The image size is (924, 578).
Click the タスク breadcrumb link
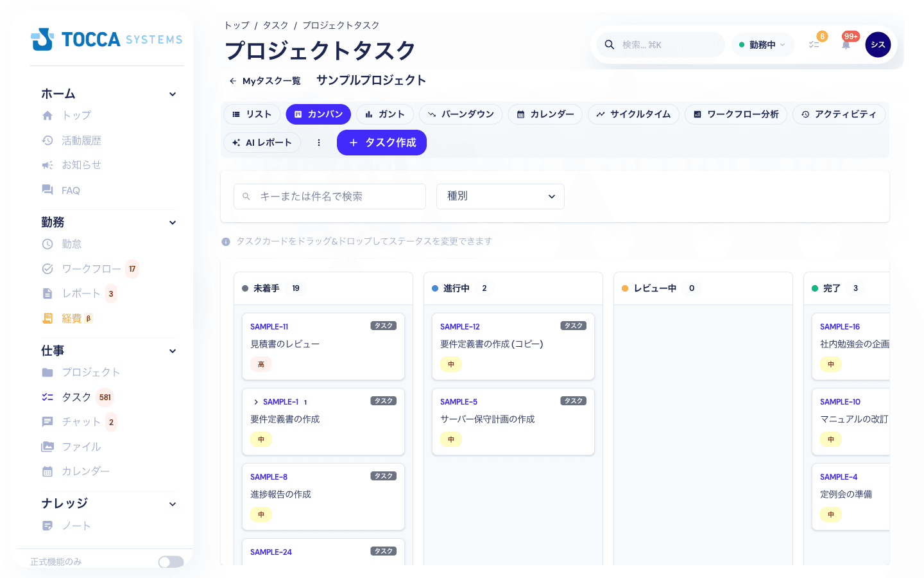click(x=276, y=26)
